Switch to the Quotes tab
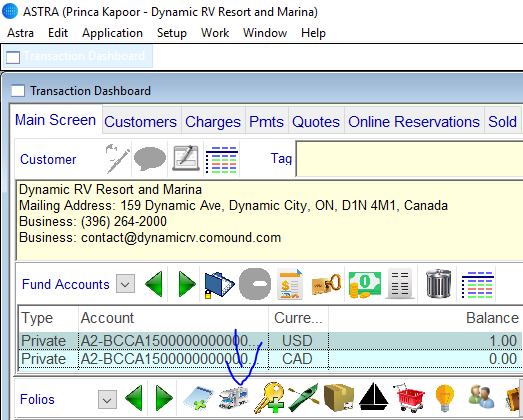Viewport: 523px width, 420px height. pos(316,122)
